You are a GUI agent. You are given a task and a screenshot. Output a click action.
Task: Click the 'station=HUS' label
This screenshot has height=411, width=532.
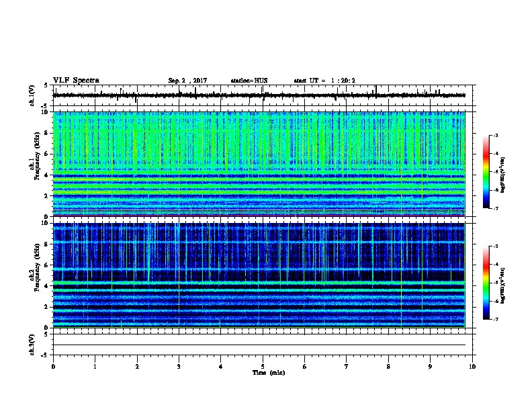[x=249, y=81]
